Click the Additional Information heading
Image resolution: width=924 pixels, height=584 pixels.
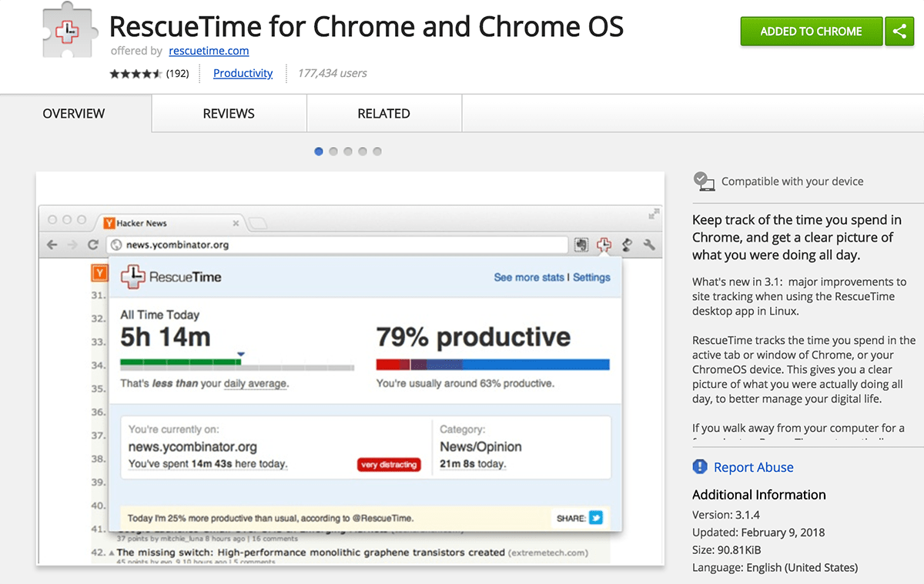759,495
